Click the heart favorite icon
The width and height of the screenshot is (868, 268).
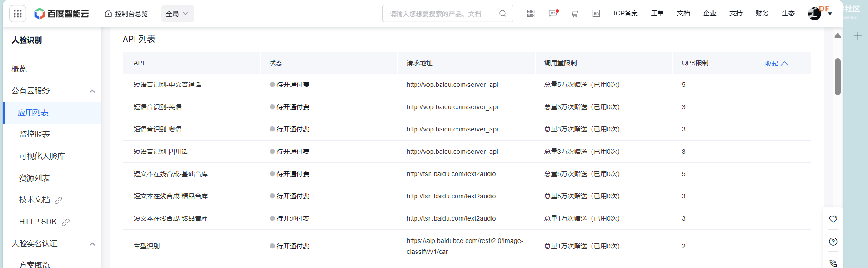tap(833, 219)
